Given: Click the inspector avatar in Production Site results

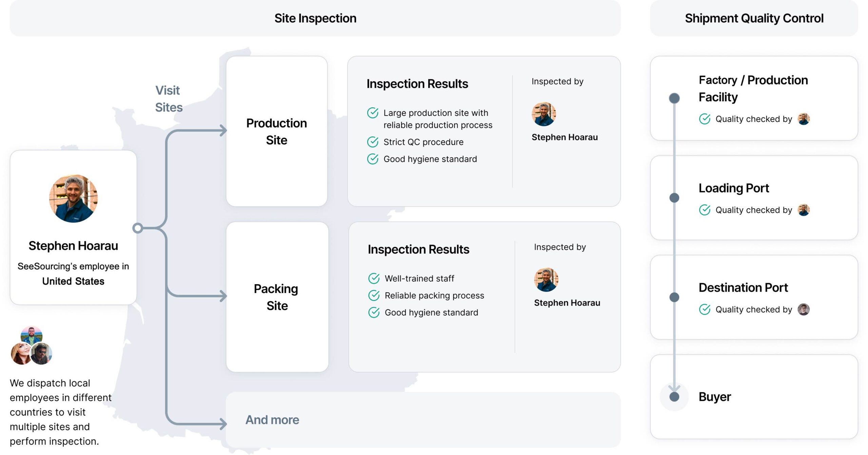Looking at the screenshot, I should pyautogui.click(x=544, y=114).
